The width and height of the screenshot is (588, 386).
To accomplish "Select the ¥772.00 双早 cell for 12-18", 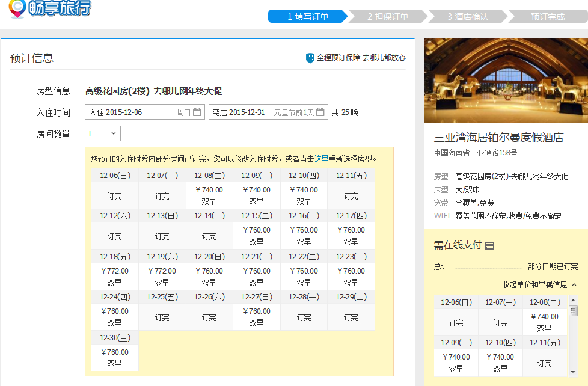I will point(115,276).
